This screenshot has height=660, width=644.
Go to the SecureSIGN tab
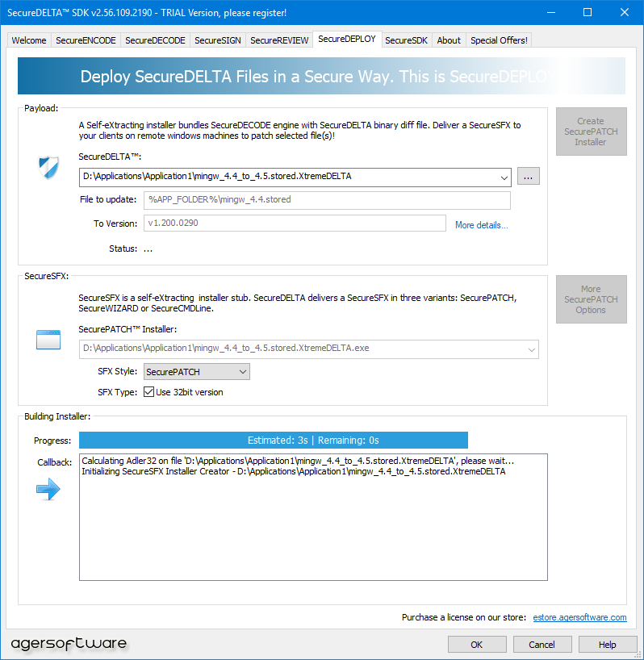(x=218, y=40)
